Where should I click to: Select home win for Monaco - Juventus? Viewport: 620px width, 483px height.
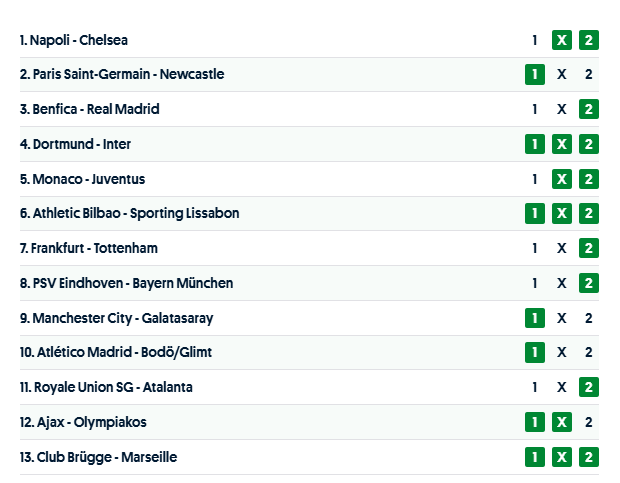[535, 179]
